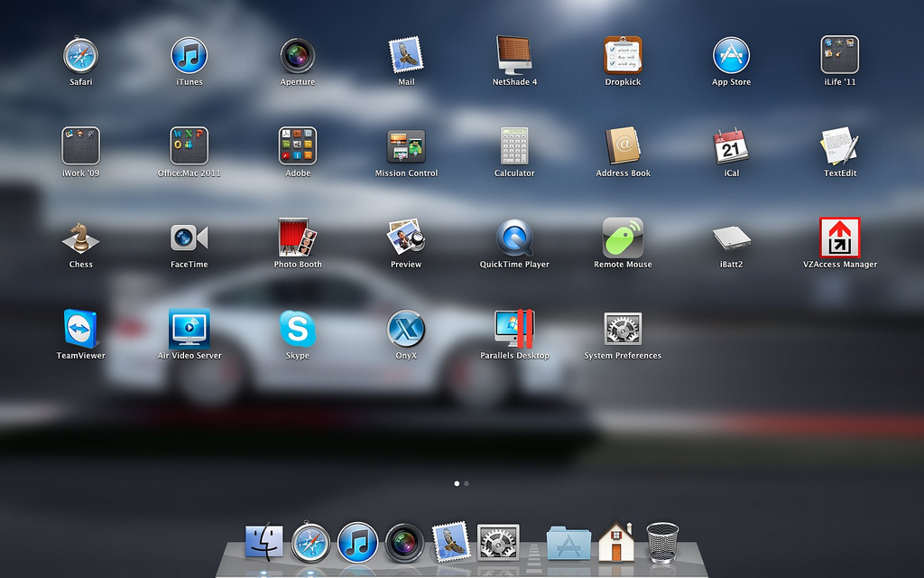The width and height of the screenshot is (924, 578).
Task: Click Mail stamp in the Dock
Action: point(451,542)
